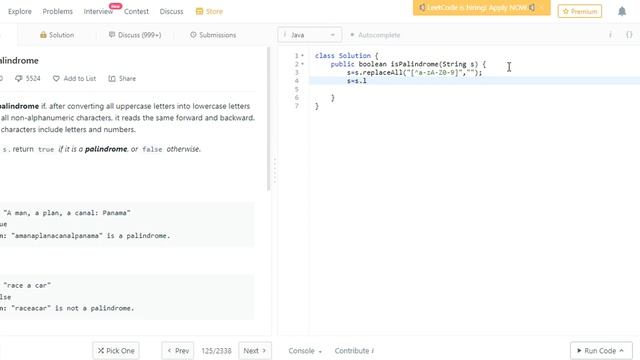Click problem counter 125/2338
640x360 pixels.
tap(216, 351)
